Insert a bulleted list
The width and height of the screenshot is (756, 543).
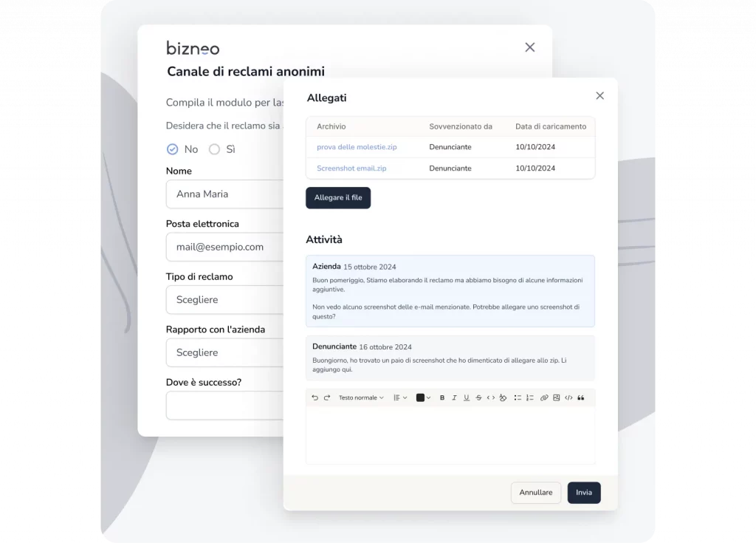pyautogui.click(x=518, y=397)
